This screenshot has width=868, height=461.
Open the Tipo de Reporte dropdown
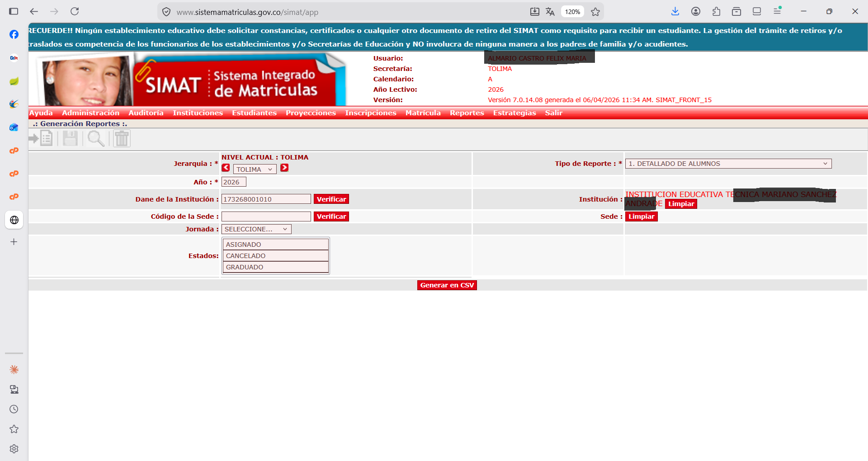coord(728,164)
